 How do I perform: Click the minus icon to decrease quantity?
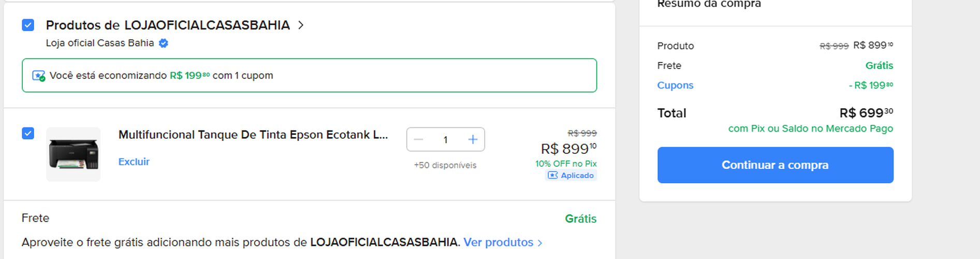pyautogui.click(x=419, y=140)
